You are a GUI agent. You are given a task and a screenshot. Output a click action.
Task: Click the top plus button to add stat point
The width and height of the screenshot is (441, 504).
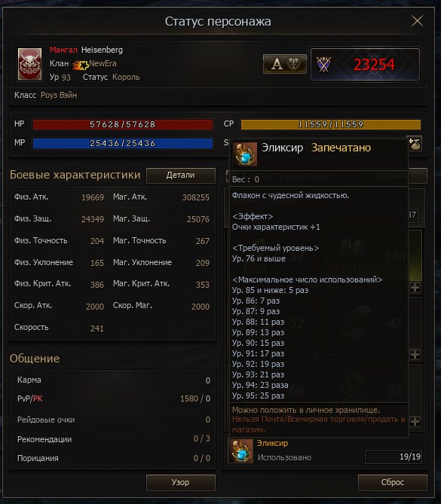415,287
